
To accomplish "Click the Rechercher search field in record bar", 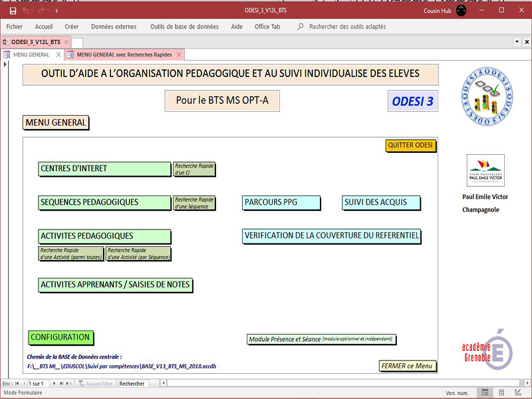I will click(x=134, y=384).
